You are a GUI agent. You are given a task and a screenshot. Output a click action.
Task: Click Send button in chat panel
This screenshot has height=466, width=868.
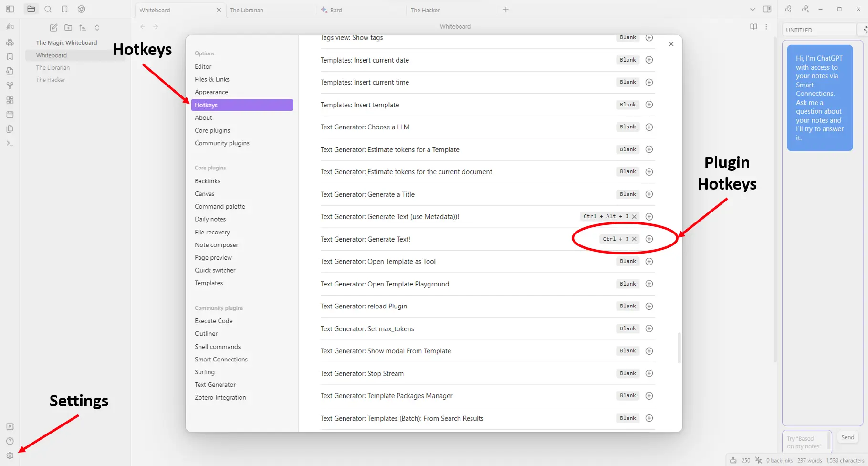(x=848, y=437)
